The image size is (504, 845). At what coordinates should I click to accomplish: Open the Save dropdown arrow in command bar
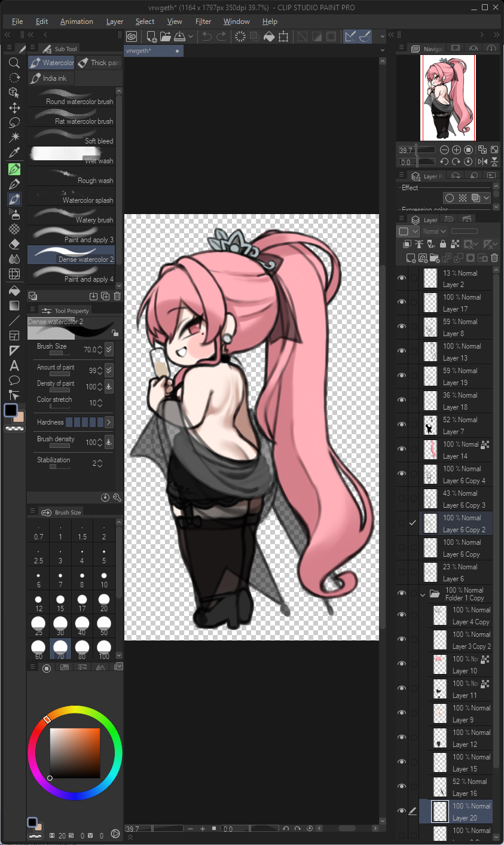(x=191, y=36)
